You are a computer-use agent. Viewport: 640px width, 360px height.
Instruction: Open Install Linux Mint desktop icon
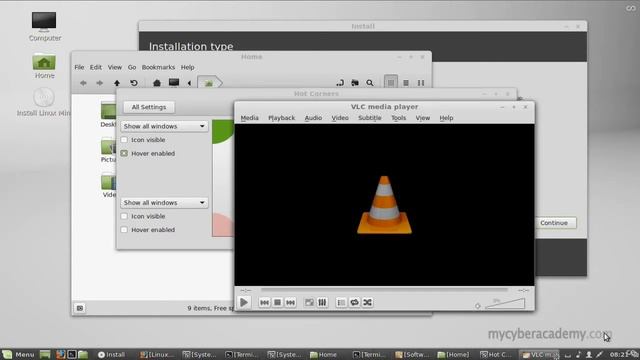(x=44, y=102)
